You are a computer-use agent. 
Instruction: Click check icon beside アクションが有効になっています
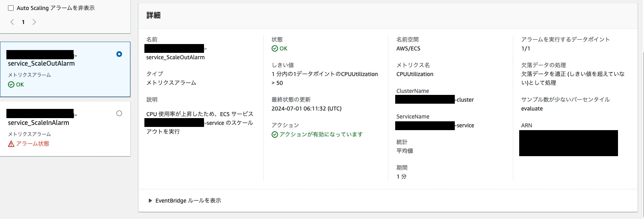pos(275,135)
